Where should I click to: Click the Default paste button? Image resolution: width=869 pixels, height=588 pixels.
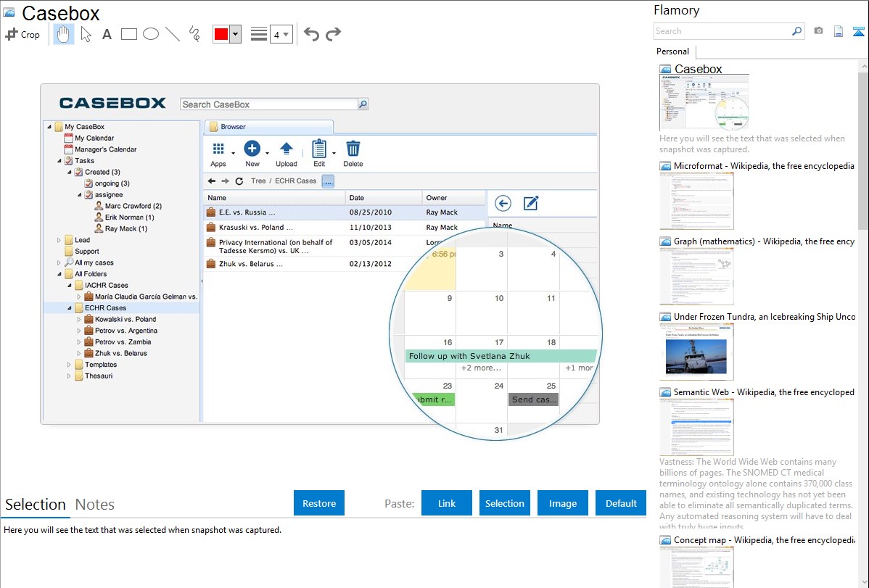click(621, 503)
